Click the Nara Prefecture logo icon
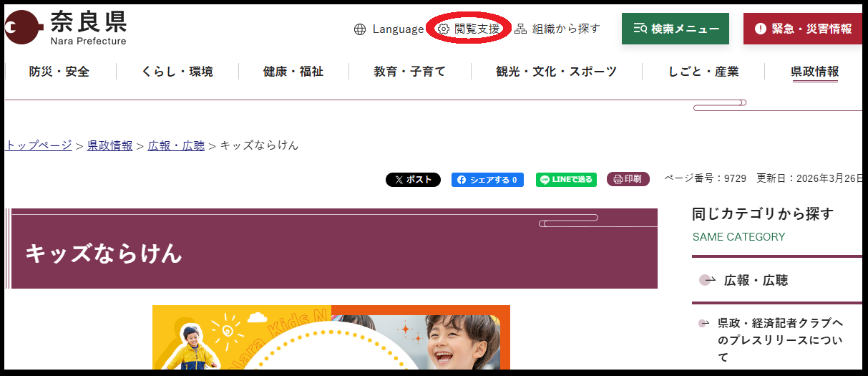 (x=24, y=28)
